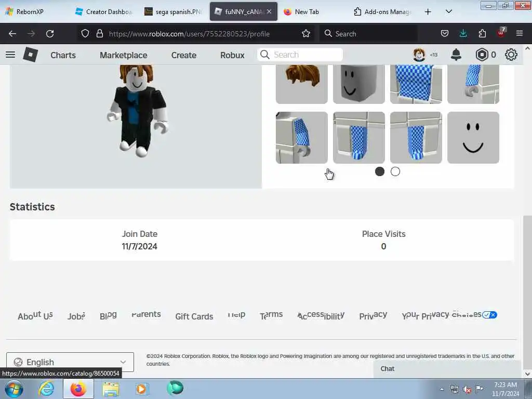Switch to the New Tab tab
This screenshot has height=399, width=532.
click(x=312, y=12)
